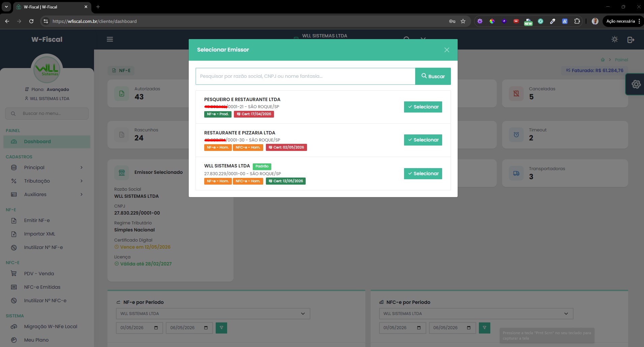
Task: Click Vence em 12/05/2026 certificate text
Action: (145, 247)
